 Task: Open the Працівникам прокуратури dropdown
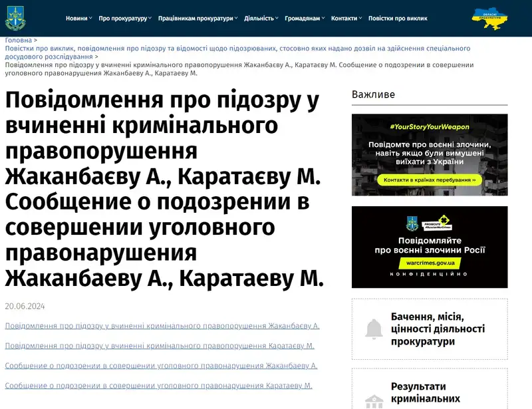(198, 19)
